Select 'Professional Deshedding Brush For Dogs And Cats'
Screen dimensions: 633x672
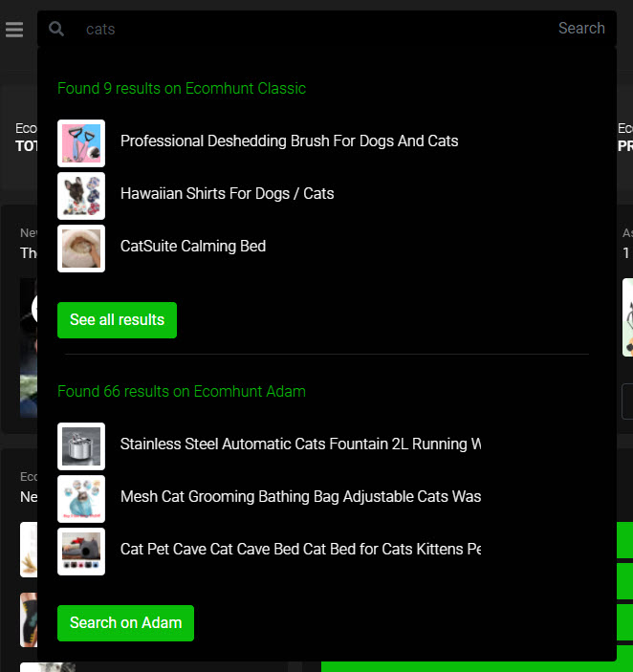[x=290, y=141]
